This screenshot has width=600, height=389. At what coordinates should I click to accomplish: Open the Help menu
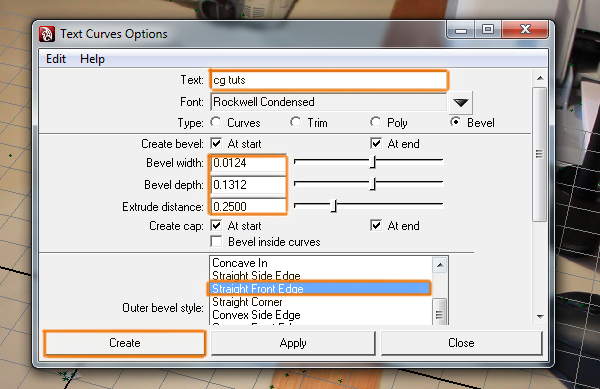tap(92, 59)
